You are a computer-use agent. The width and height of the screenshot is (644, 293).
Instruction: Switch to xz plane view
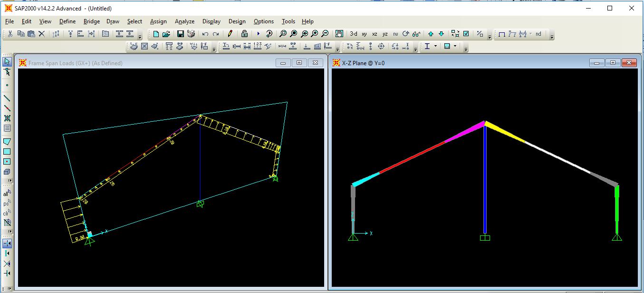point(375,34)
